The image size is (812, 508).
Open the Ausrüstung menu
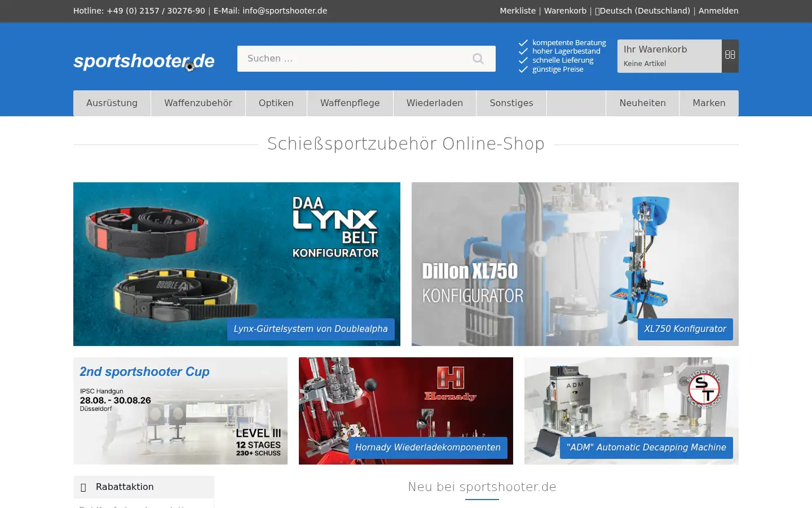click(x=112, y=103)
